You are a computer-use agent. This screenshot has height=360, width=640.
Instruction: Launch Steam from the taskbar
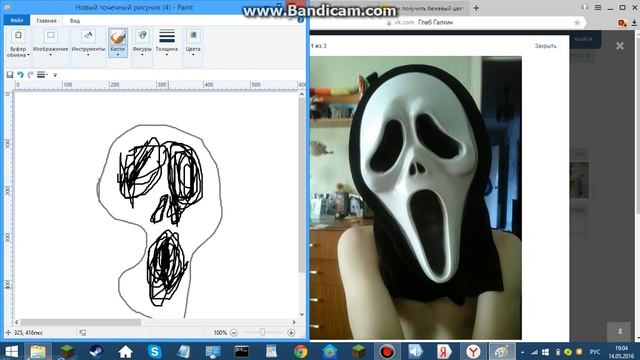pyautogui.click(x=96, y=351)
